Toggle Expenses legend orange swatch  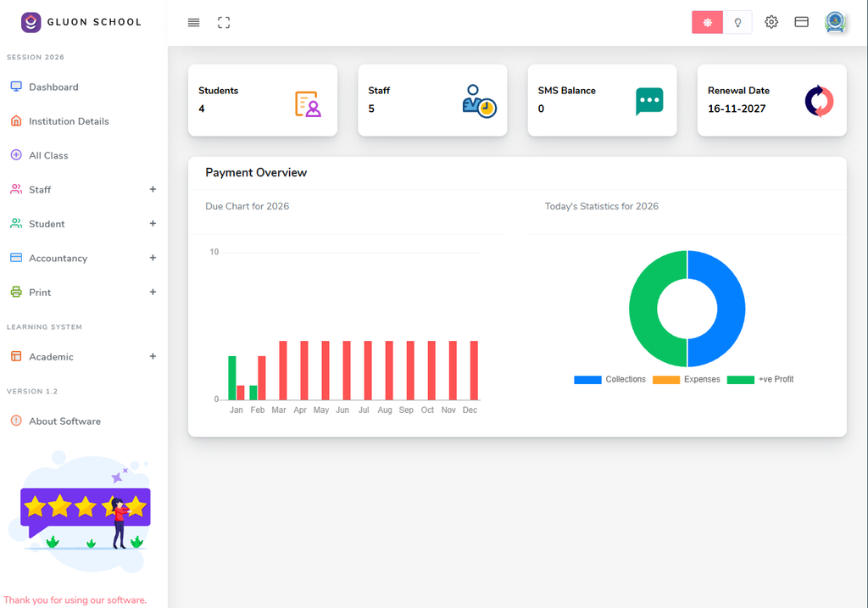(x=666, y=379)
